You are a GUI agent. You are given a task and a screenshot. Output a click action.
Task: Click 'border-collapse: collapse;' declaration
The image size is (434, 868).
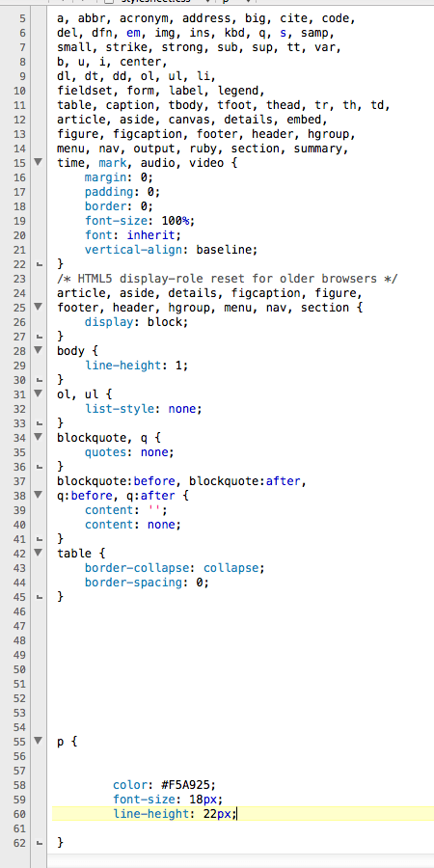pyautogui.click(x=175, y=568)
